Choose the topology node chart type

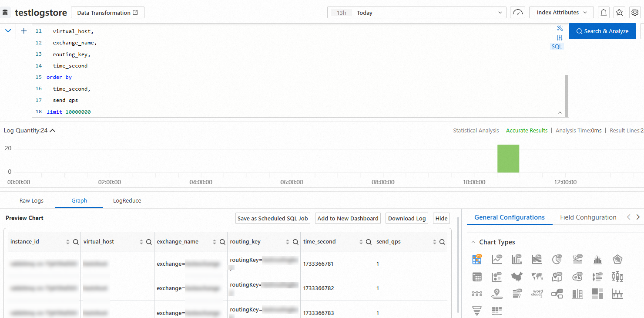[557, 294]
